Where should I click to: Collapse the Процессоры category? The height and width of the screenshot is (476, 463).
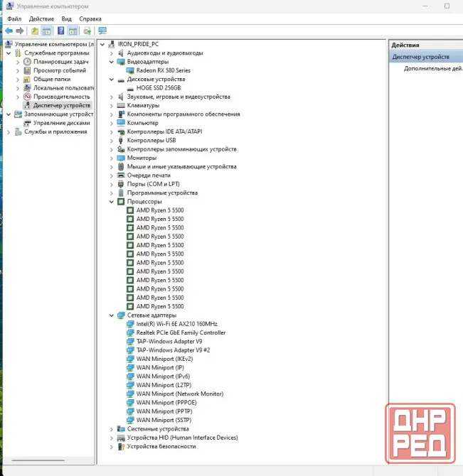(112, 202)
